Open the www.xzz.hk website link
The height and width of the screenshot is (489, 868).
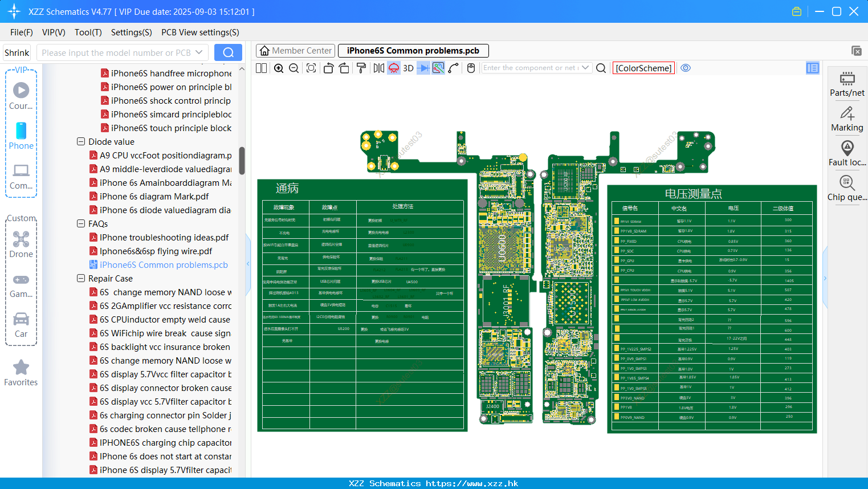[472, 483]
